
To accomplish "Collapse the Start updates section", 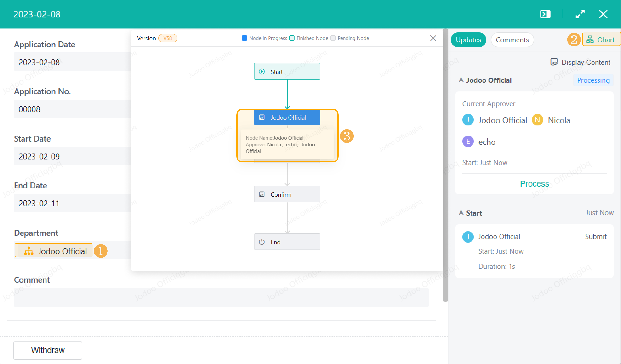I will click(x=461, y=213).
